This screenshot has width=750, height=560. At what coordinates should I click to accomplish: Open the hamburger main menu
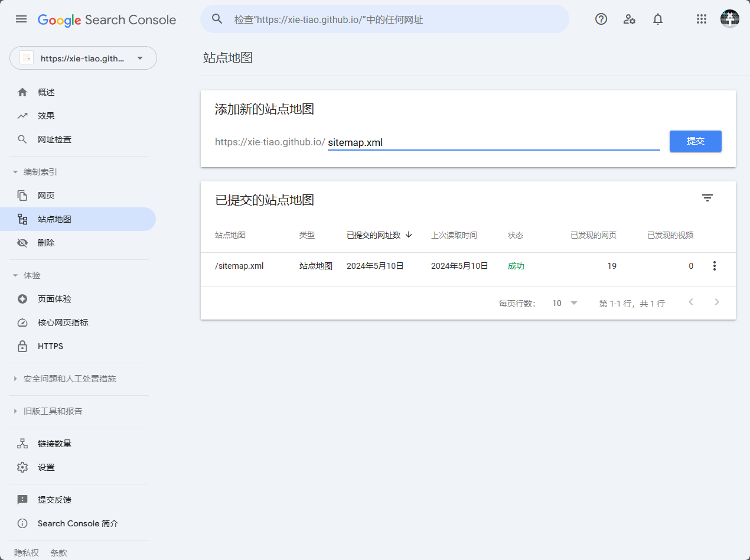21,19
